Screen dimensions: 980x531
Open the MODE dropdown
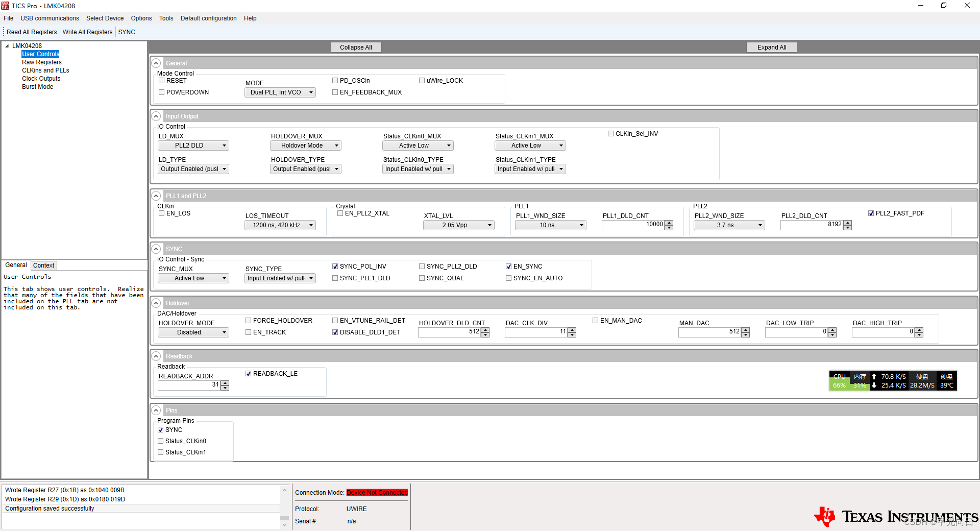[280, 92]
